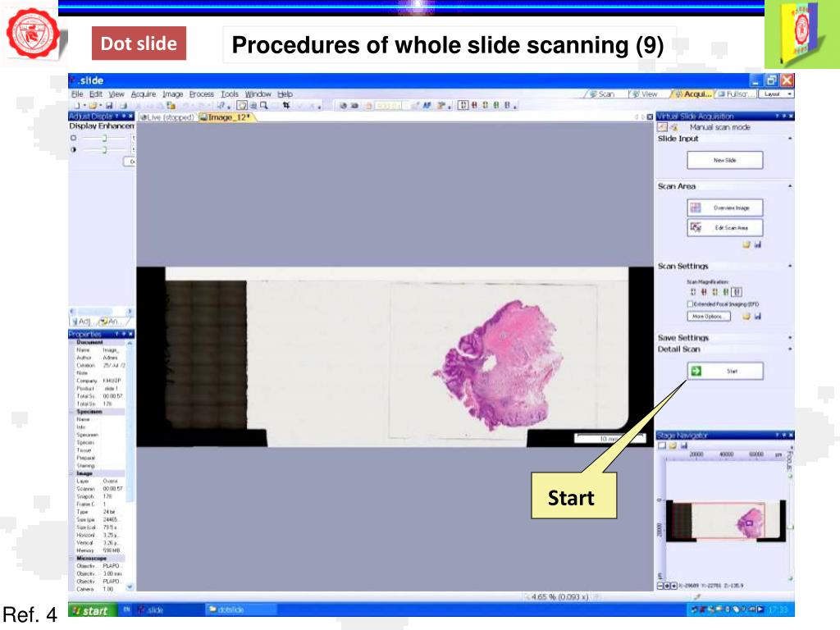This screenshot has width=840, height=630.
Task: Click the Open folder icon in main toolbar
Action: pos(94,106)
